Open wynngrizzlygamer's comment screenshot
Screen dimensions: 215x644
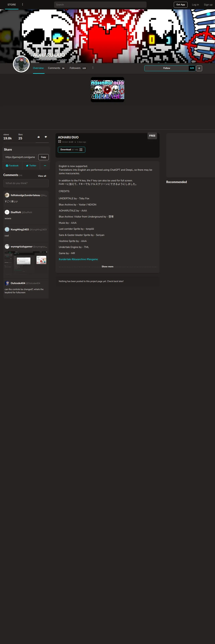tap(26, 263)
